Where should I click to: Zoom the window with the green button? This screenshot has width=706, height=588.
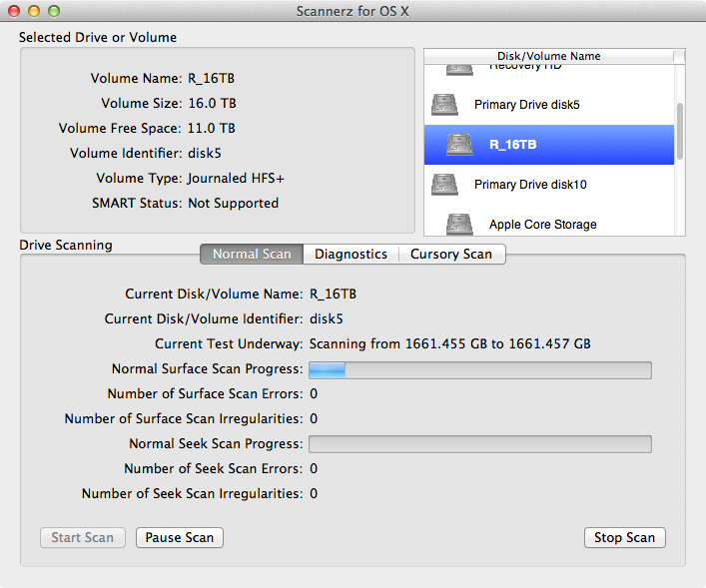54,11
